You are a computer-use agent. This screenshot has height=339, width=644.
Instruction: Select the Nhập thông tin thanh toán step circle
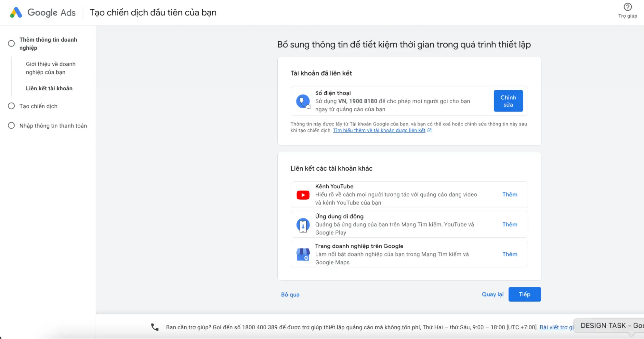click(11, 125)
